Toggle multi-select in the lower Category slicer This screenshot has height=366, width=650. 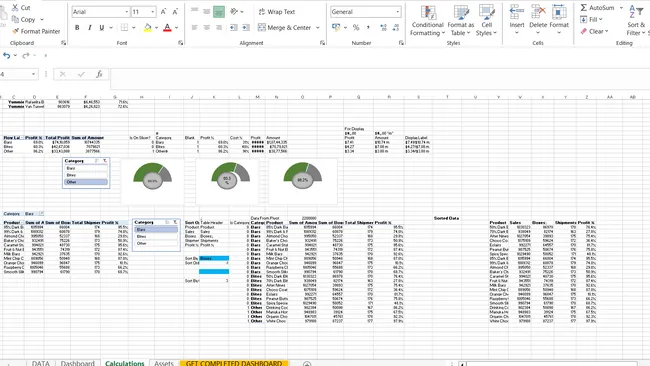(167, 223)
